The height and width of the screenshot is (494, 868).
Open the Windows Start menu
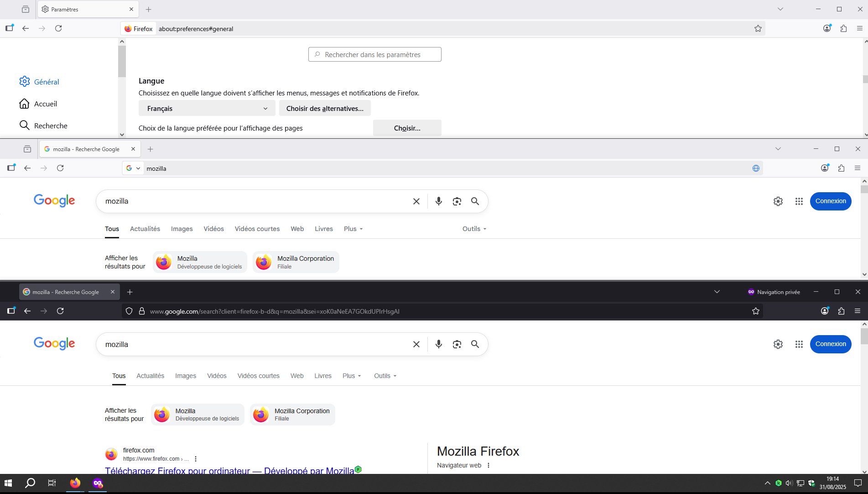[x=8, y=483]
